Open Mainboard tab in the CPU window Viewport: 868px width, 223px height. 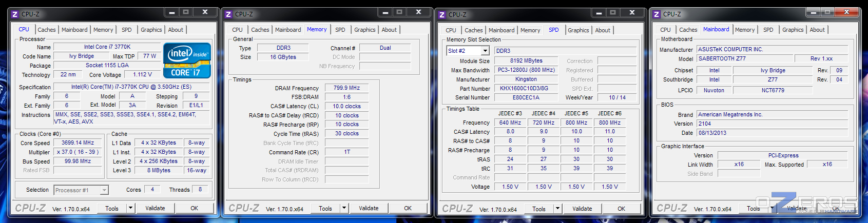click(74, 30)
